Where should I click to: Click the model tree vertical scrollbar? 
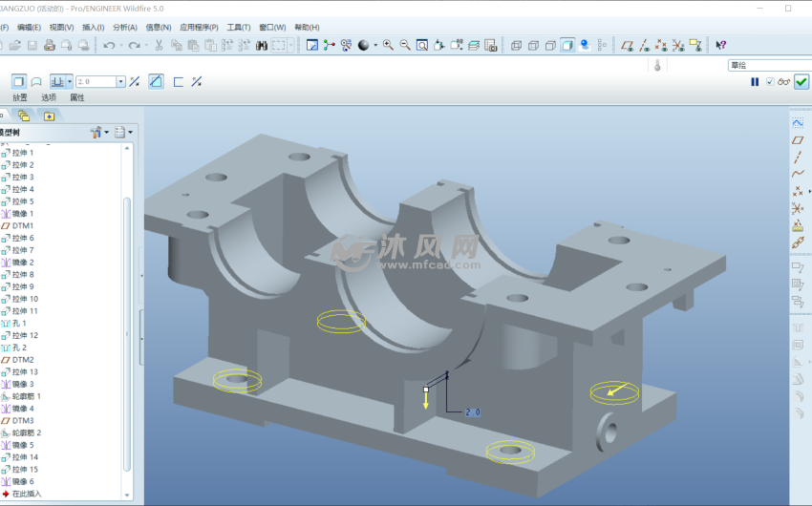(x=127, y=334)
